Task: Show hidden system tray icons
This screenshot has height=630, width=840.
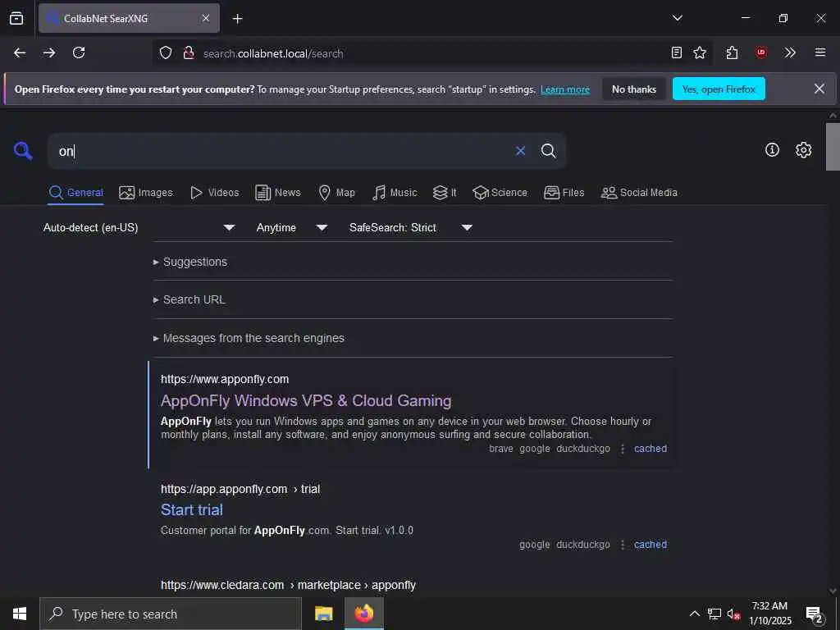Action: [694, 614]
